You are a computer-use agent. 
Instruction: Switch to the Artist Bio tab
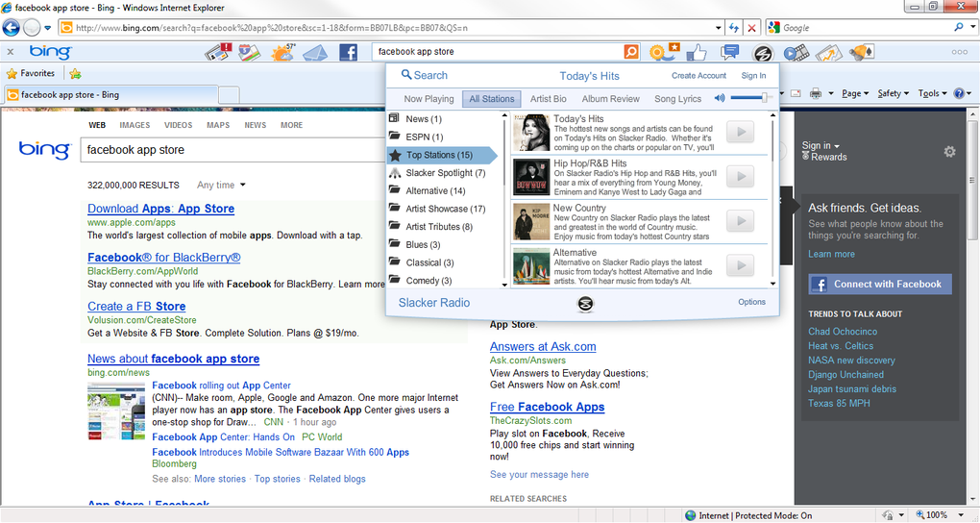(x=548, y=99)
